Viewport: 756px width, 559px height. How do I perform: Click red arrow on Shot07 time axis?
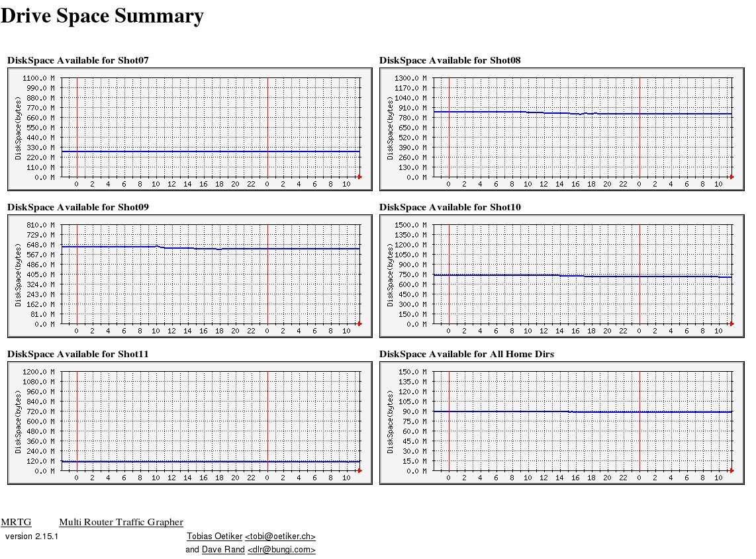coord(359,177)
